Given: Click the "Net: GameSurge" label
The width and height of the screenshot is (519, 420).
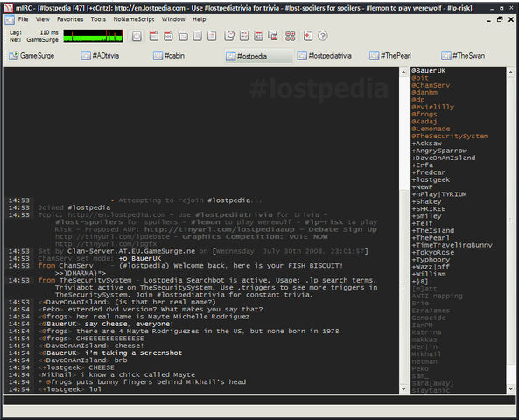Looking at the screenshot, I should pyautogui.click(x=34, y=39).
